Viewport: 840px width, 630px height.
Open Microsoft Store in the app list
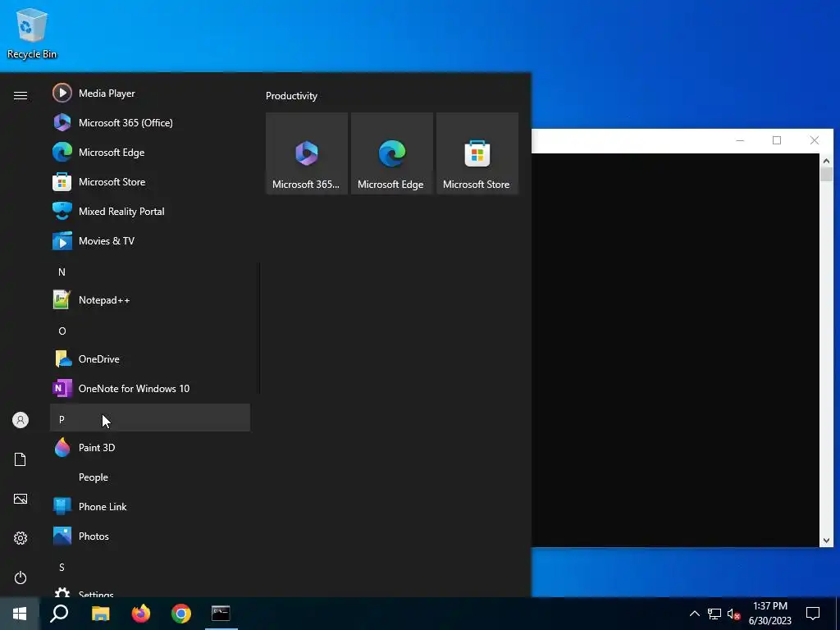coord(150,181)
